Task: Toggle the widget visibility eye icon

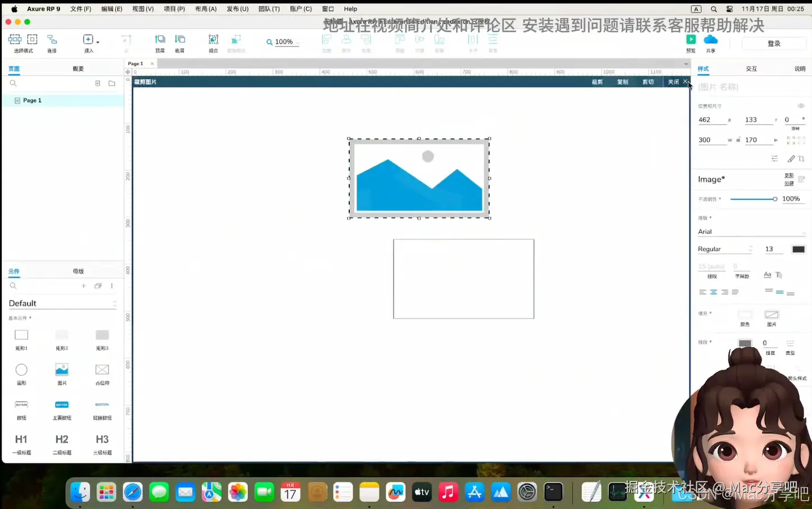Action: [x=801, y=106]
